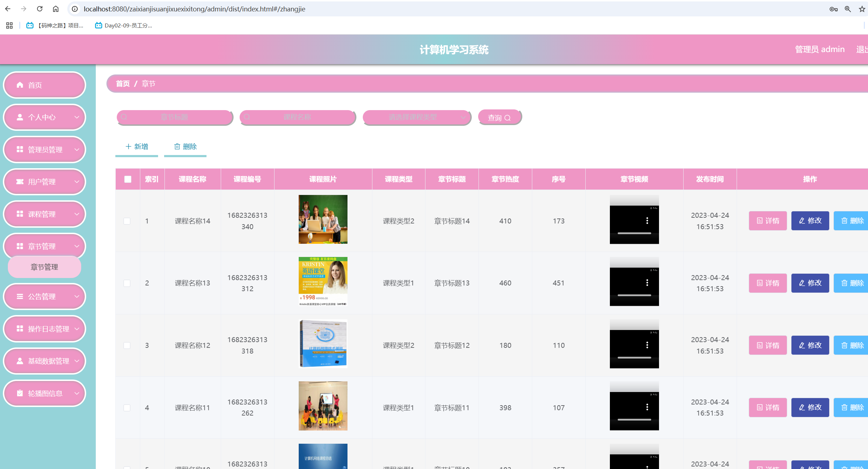Click 新增 add button
Viewport: 868px width, 469px height.
[x=137, y=146]
